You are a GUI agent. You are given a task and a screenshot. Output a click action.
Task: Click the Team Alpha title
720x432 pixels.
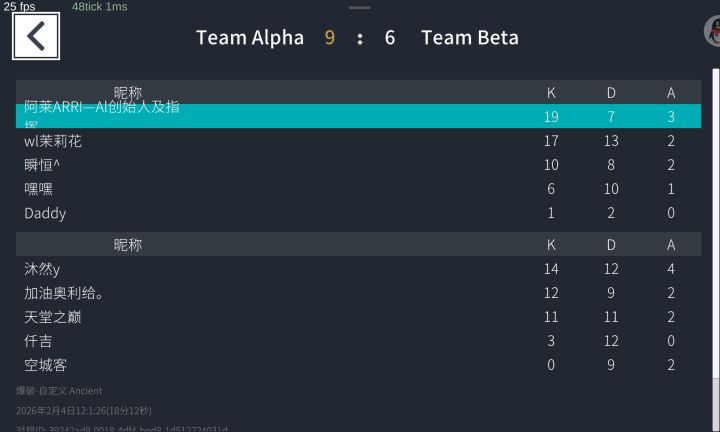(x=250, y=38)
